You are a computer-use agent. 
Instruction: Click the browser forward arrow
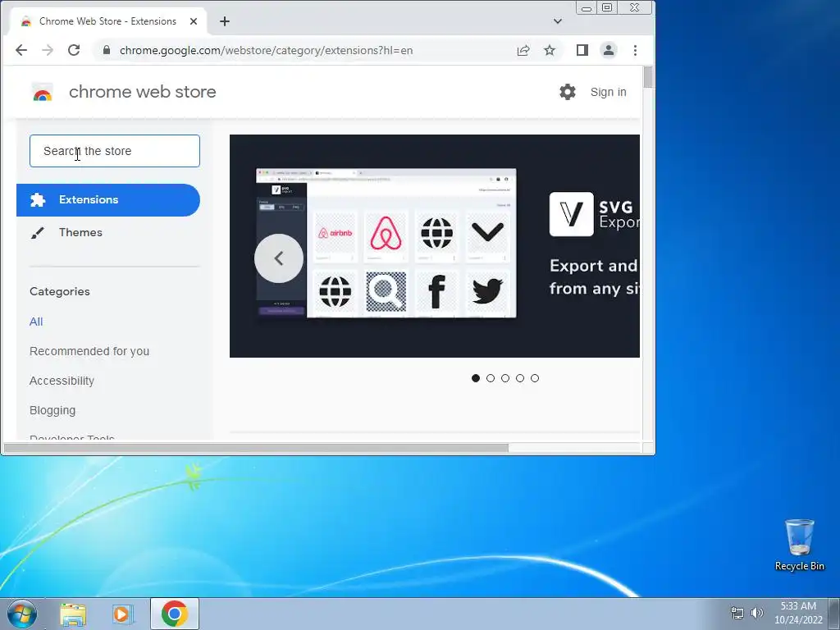[48, 50]
